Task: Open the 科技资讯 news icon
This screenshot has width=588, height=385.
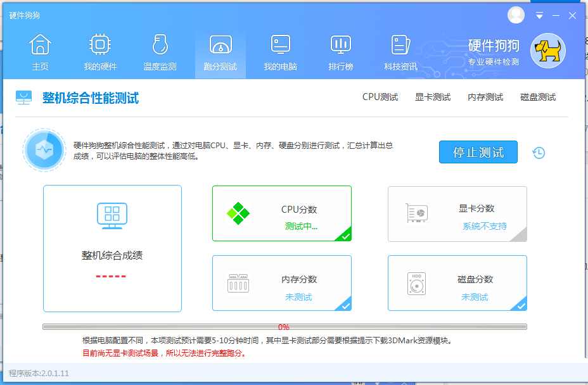Action: 400,44
